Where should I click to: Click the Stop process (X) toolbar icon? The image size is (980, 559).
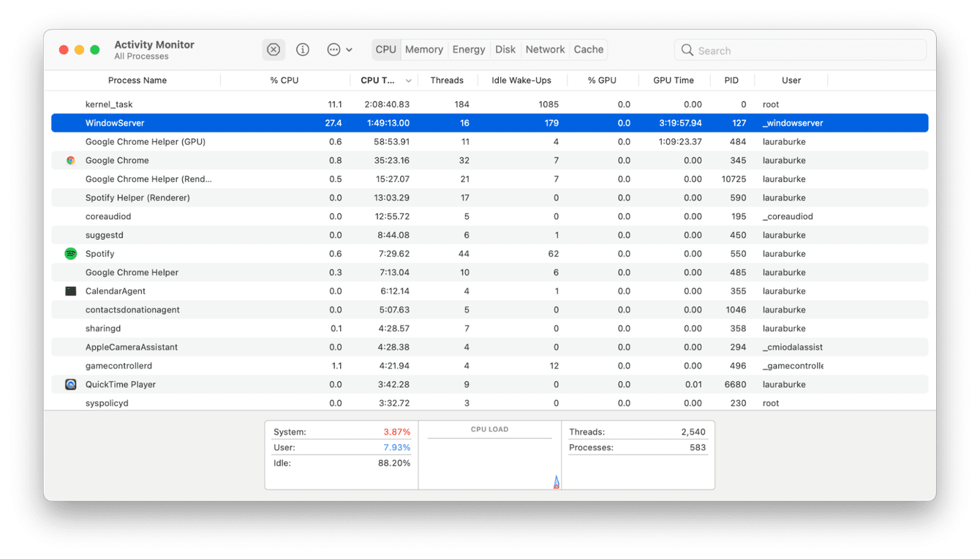274,50
